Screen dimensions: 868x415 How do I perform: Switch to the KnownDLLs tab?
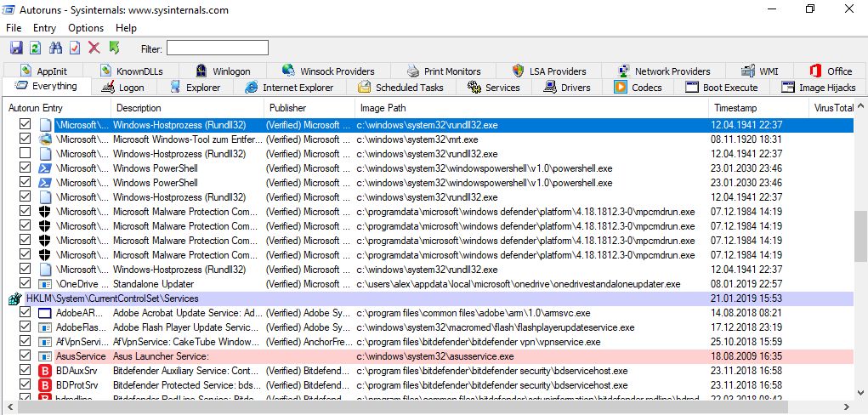click(131, 71)
